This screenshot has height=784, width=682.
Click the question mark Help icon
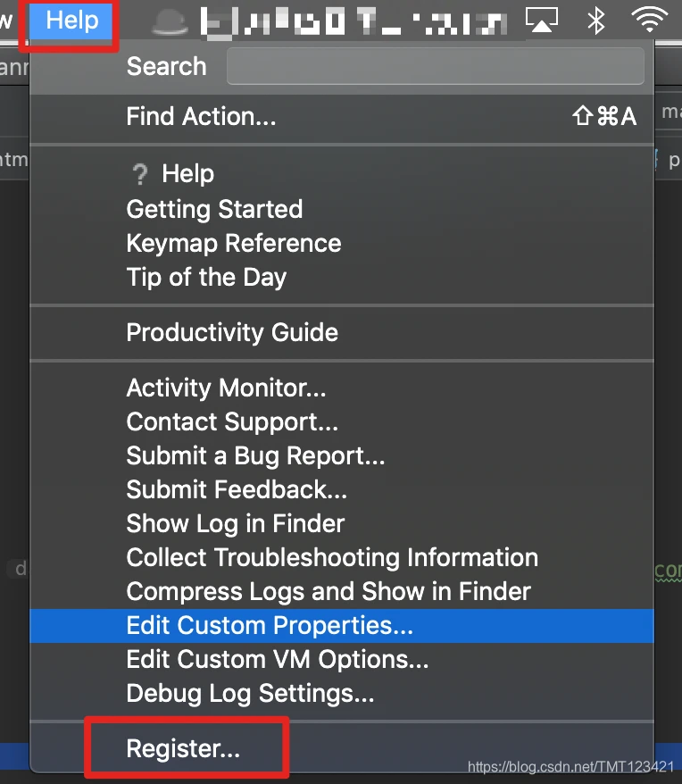138,174
